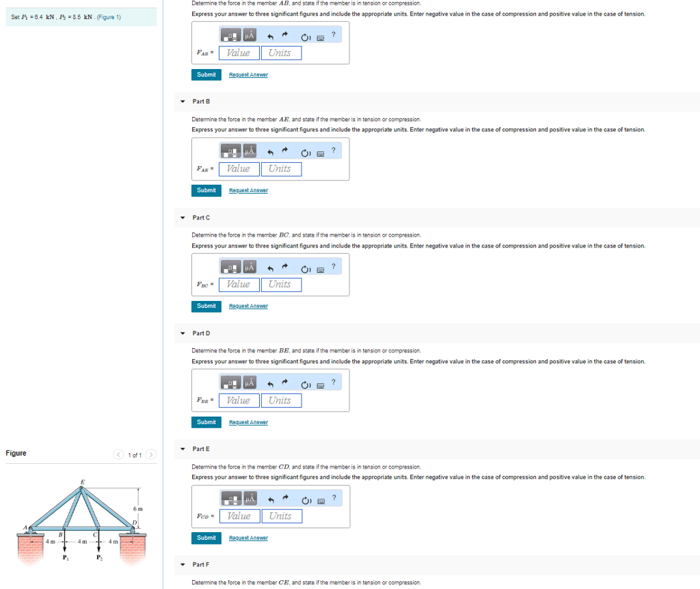Show keyboard shortcuts for the F_AB answer
The width and height of the screenshot is (700, 589).
pyautogui.click(x=321, y=38)
